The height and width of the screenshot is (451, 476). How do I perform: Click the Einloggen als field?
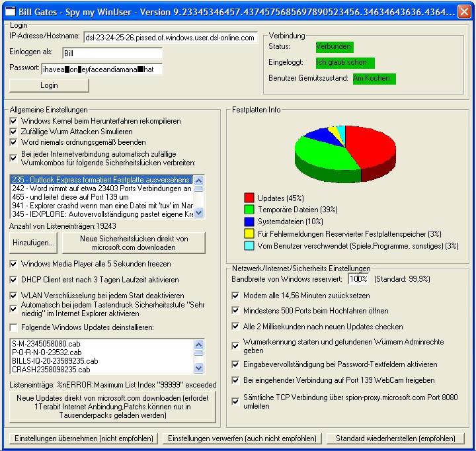112,53
